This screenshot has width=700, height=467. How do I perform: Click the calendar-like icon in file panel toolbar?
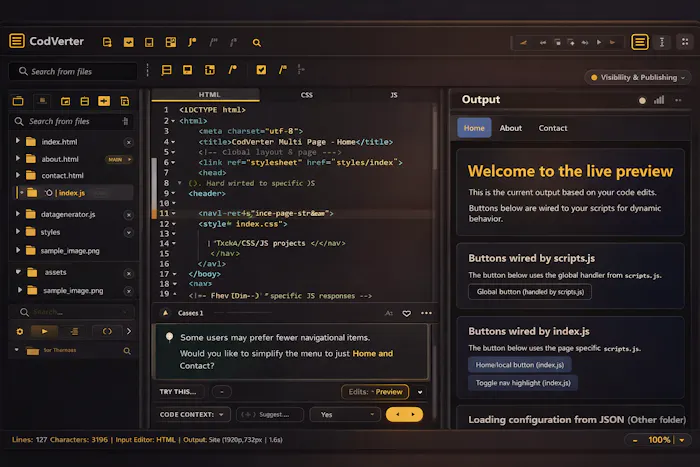click(x=66, y=101)
